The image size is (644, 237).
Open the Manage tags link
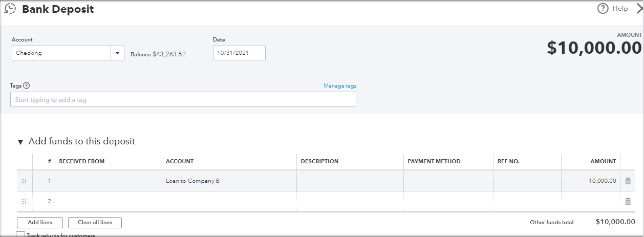click(340, 85)
